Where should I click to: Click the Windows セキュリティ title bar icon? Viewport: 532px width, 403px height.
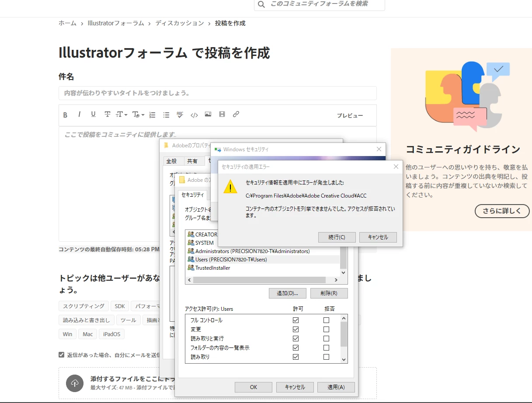click(x=218, y=149)
